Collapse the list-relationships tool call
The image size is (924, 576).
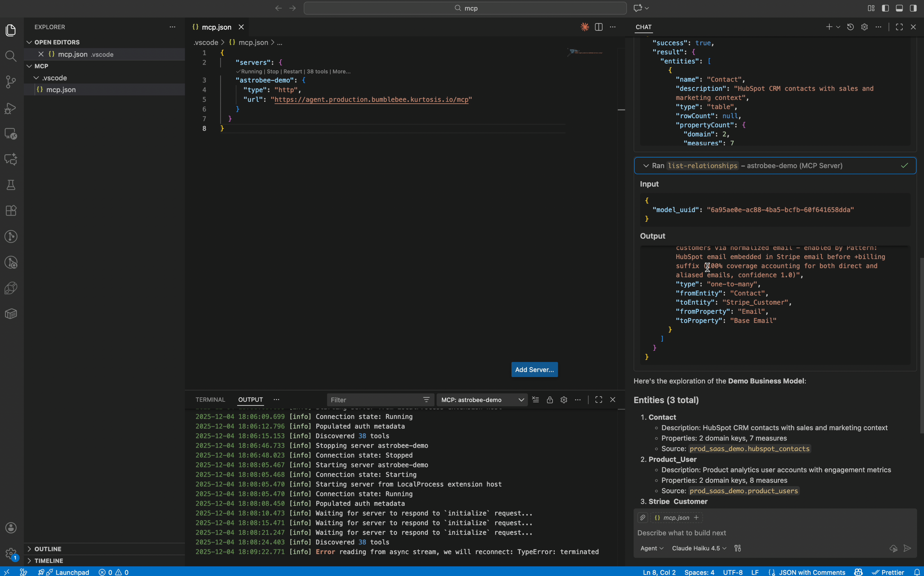pyautogui.click(x=646, y=166)
